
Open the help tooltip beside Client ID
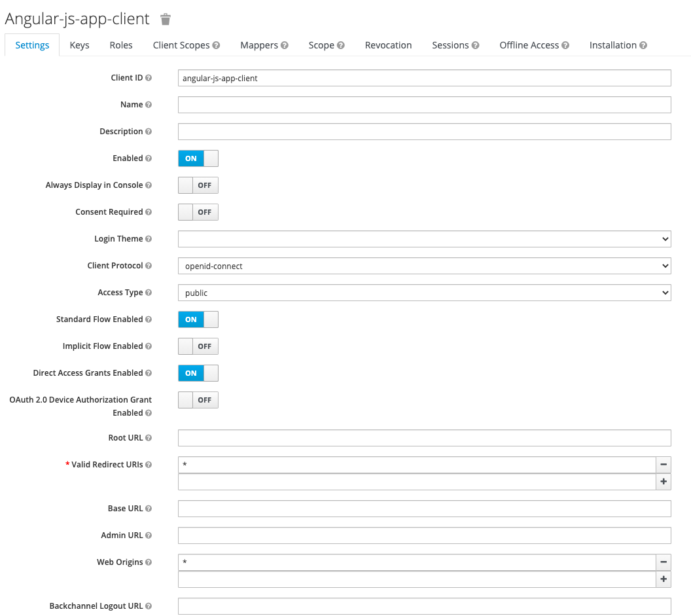149,77
